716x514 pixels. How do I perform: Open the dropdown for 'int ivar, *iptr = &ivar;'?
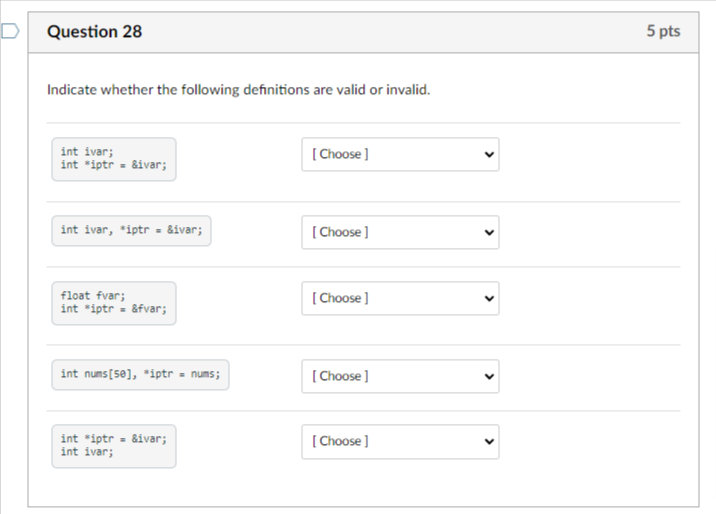pyautogui.click(x=400, y=232)
